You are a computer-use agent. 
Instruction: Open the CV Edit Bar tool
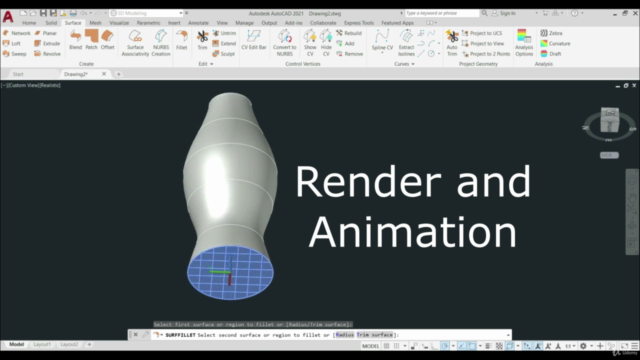(x=253, y=40)
